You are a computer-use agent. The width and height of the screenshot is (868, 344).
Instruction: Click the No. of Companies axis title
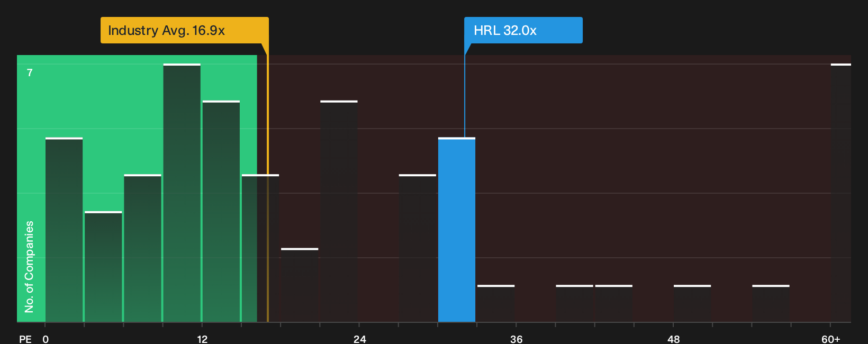pyautogui.click(x=29, y=267)
